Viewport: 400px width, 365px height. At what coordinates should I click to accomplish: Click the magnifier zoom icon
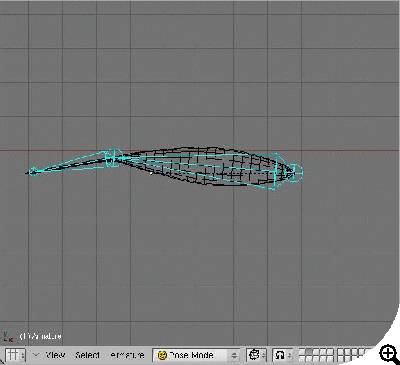[389, 353]
